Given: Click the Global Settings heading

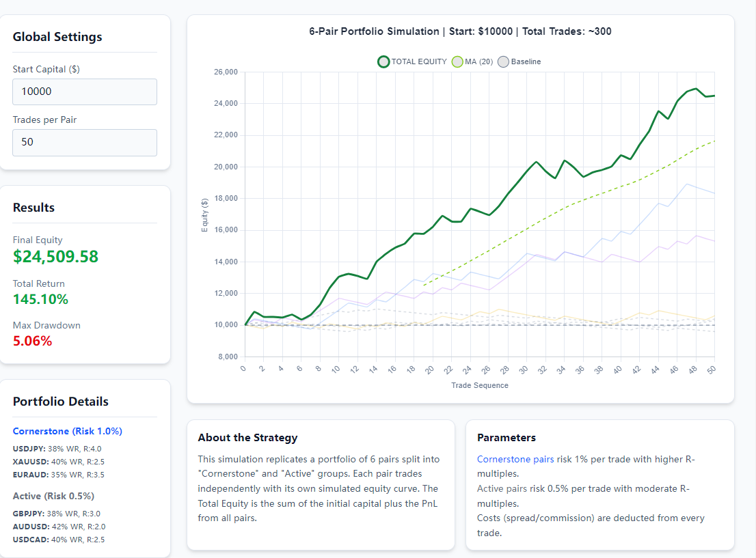Looking at the screenshot, I should [57, 37].
